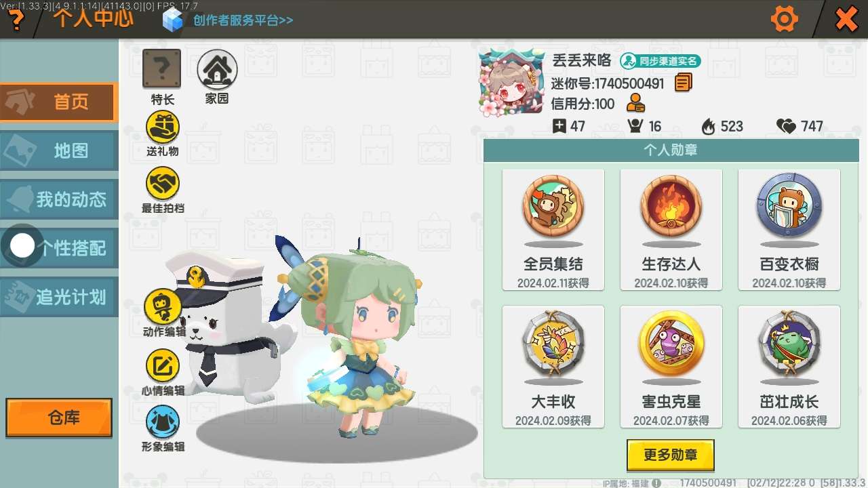Open the 我的动态 sidebar tab
The image size is (868, 488).
[59, 199]
